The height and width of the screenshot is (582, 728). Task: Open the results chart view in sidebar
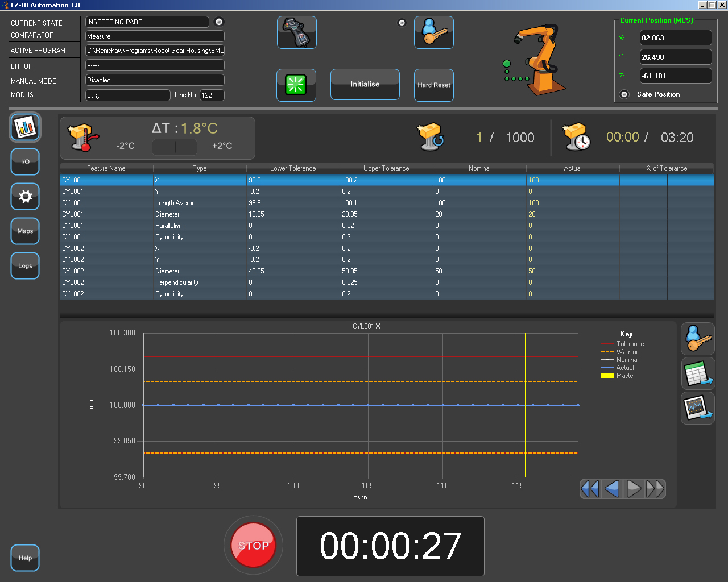pos(25,127)
